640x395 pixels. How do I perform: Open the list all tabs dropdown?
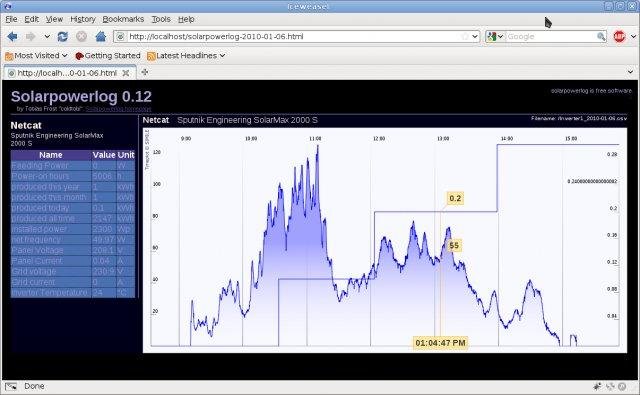click(x=631, y=72)
